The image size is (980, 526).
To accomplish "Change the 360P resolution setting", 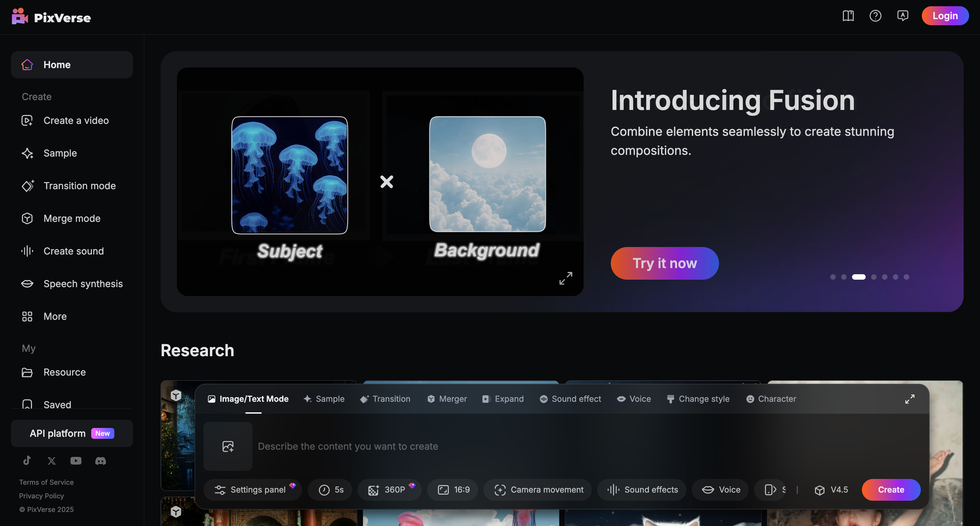I will [390, 490].
